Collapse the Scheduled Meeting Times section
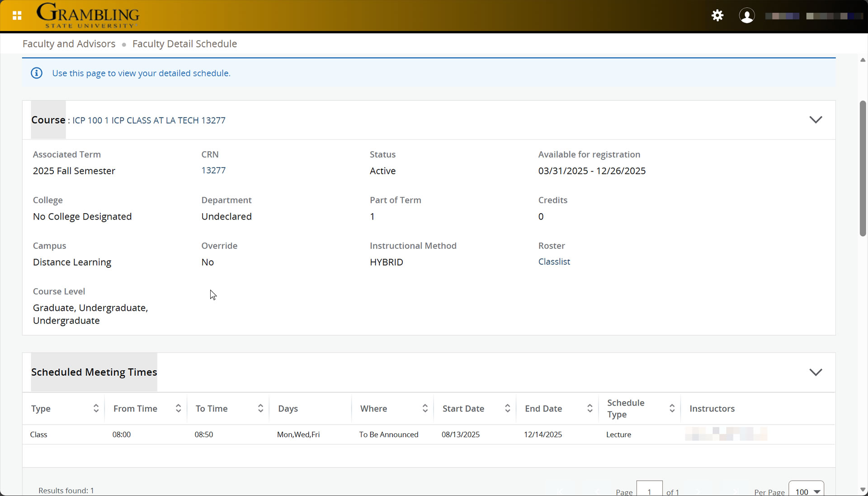This screenshot has width=868, height=496. (816, 372)
